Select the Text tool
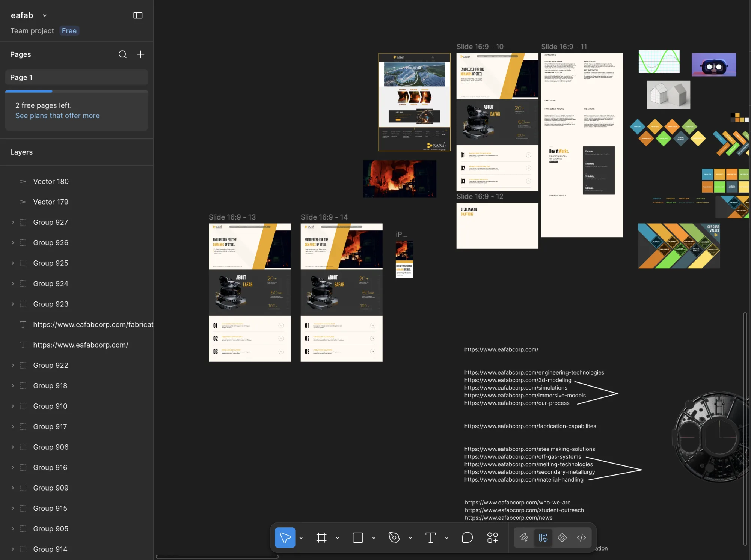This screenshot has height=560, width=751. [x=430, y=537]
